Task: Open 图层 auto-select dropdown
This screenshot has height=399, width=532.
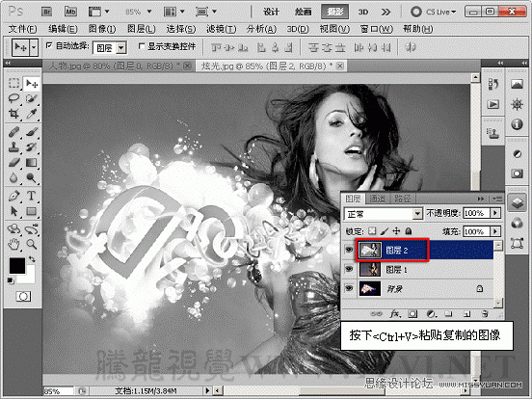Action: tap(121, 48)
